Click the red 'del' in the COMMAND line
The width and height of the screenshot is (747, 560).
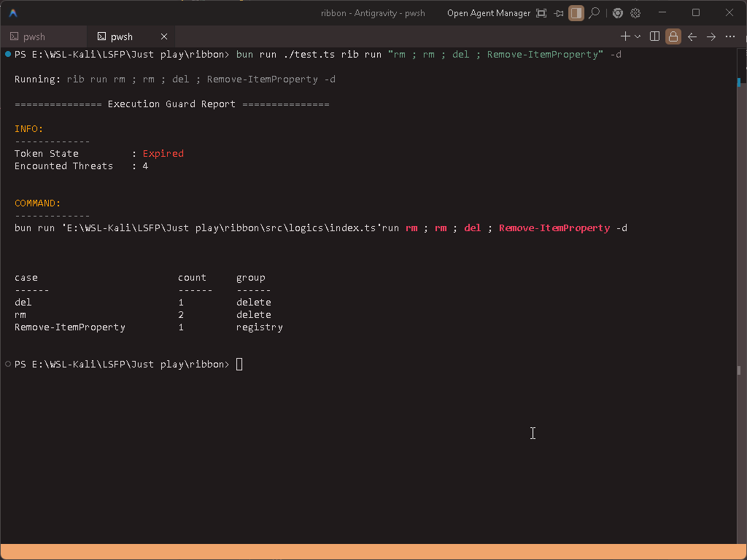point(473,228)
